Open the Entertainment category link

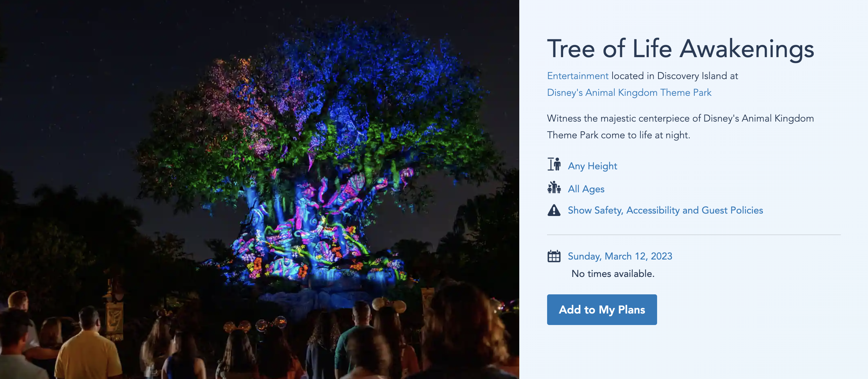pyautogui.click(x=577, y=76)
